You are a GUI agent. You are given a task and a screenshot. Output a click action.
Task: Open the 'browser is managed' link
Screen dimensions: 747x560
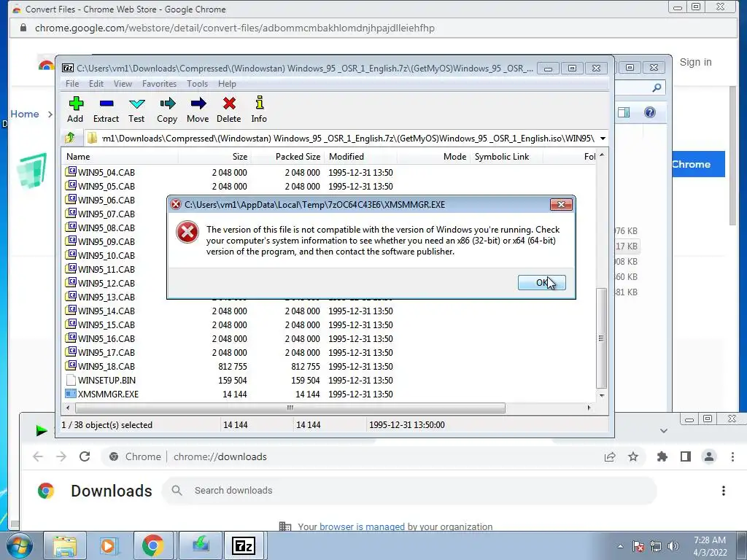point(362,526)
